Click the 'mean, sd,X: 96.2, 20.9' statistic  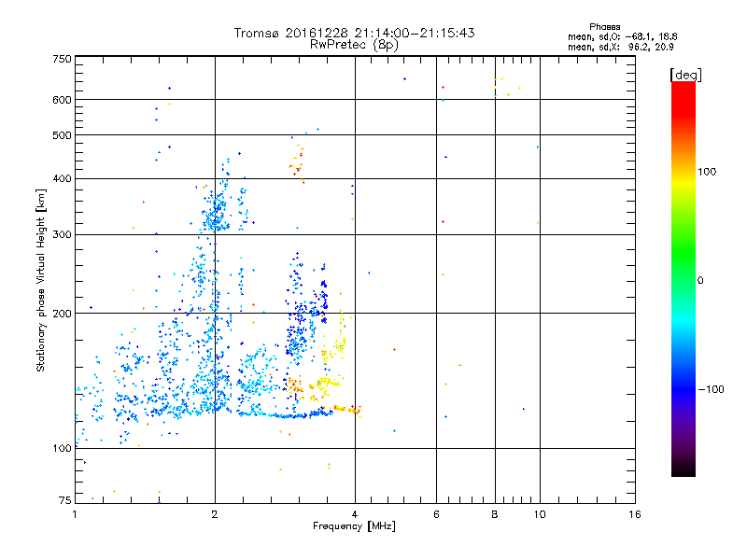coord(620,47)
